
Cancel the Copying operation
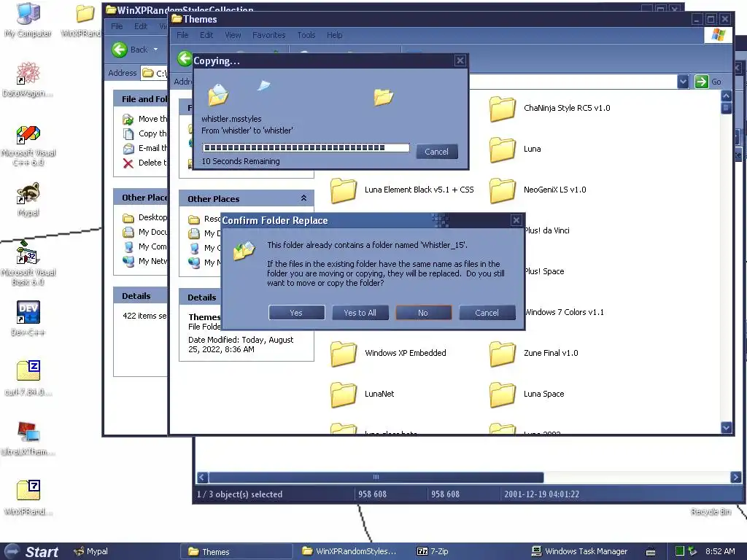(437, 152)
